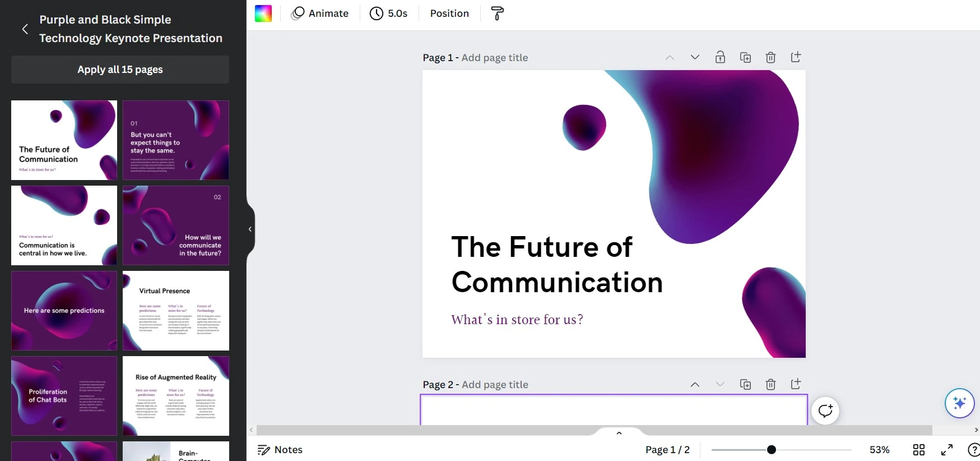Viewport: 980px width, 461px height.
Task: Open the Notes panel
Action: (280, 450)
